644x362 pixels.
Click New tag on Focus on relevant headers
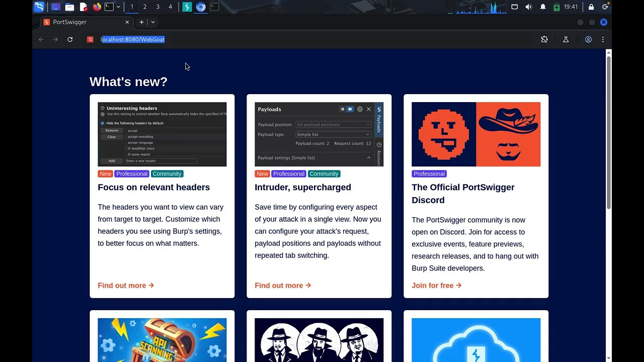[x=105, y=174]
